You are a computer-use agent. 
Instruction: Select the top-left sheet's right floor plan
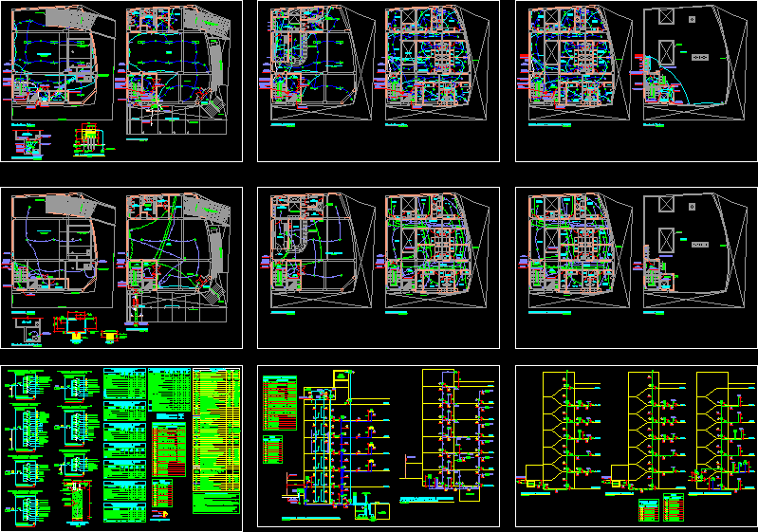pyautogui.click(x=174, y=70)
